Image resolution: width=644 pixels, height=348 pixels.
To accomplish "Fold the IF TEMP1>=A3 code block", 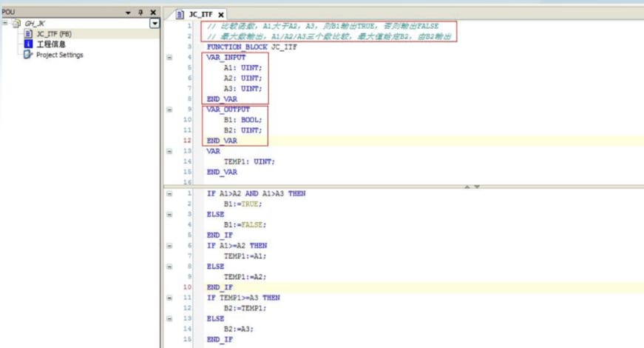I will click(169, 298).
